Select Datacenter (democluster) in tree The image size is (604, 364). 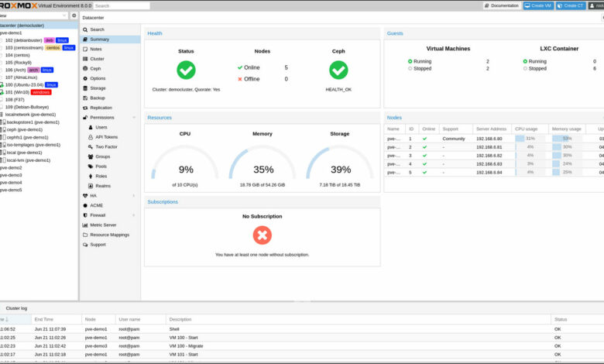tap(39, 26)
